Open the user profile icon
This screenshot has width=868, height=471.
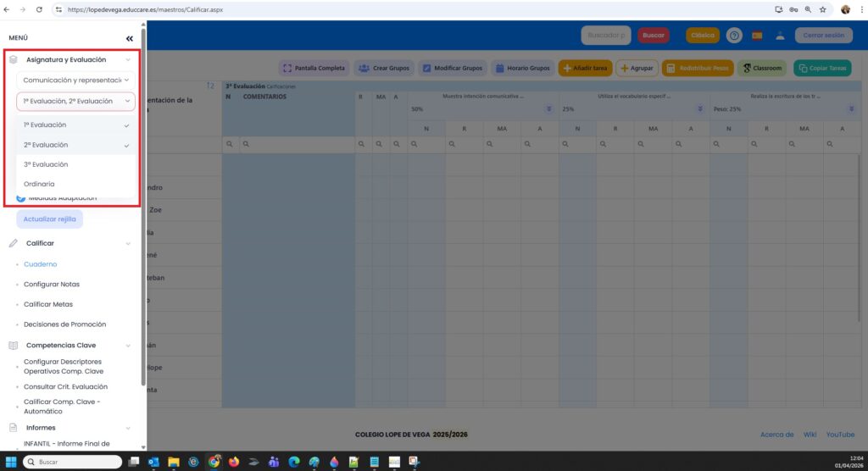[x=780, y=36]
